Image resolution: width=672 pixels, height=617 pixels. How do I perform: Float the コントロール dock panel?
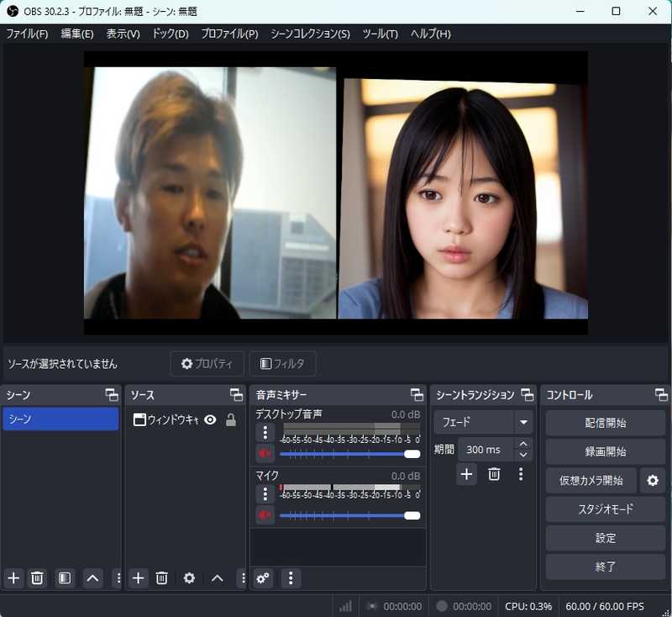[x=661, y=394]
